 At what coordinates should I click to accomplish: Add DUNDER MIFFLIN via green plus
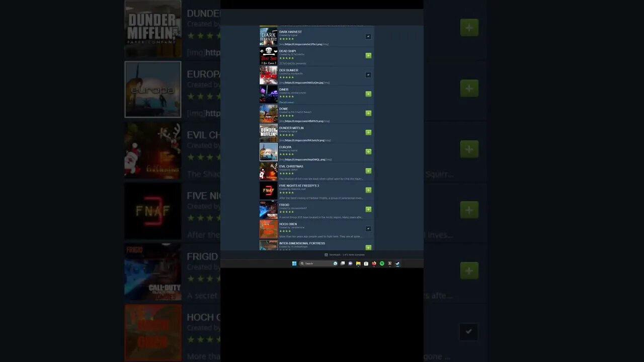pos(368,132)
